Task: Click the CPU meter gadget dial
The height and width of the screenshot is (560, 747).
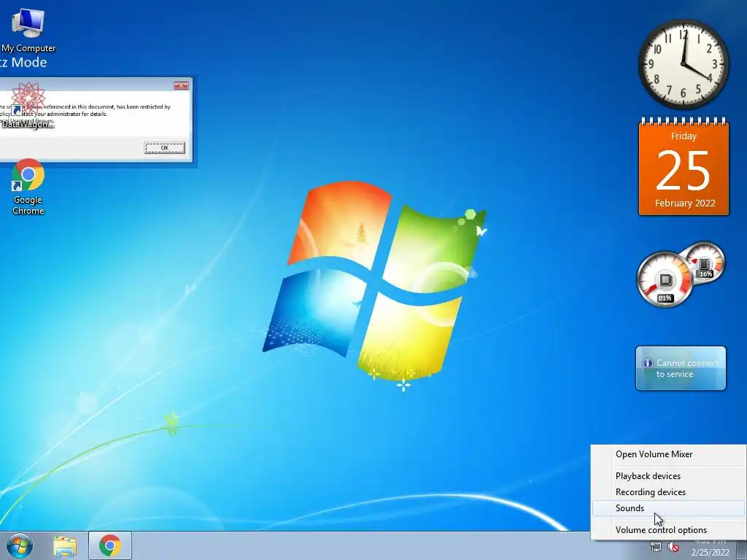Action: (665, 279)
